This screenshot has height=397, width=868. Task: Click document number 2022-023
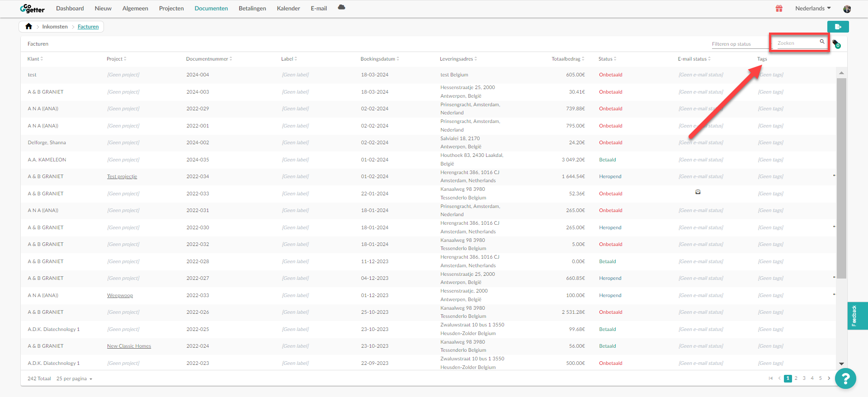point(198,363)
